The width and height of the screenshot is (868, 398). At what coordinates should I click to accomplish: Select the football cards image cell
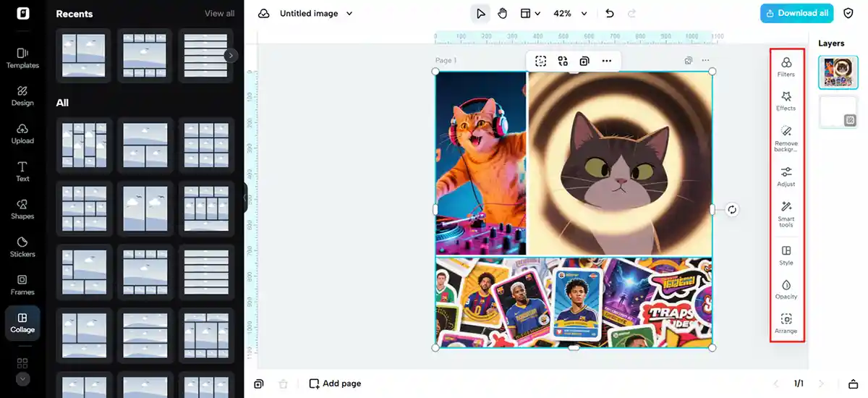click(x=574, y=302)
